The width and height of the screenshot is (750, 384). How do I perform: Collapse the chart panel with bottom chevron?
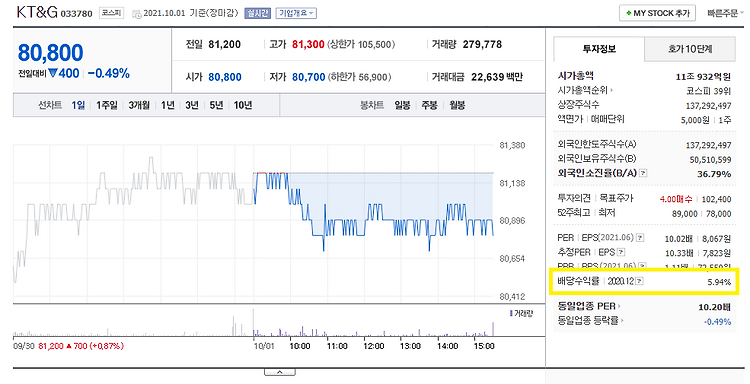point(279,372)
